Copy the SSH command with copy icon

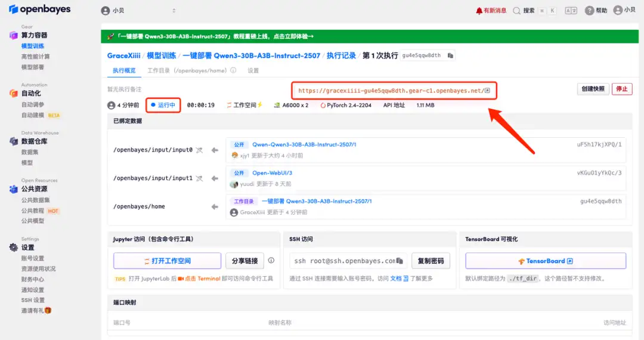(400, 261)
